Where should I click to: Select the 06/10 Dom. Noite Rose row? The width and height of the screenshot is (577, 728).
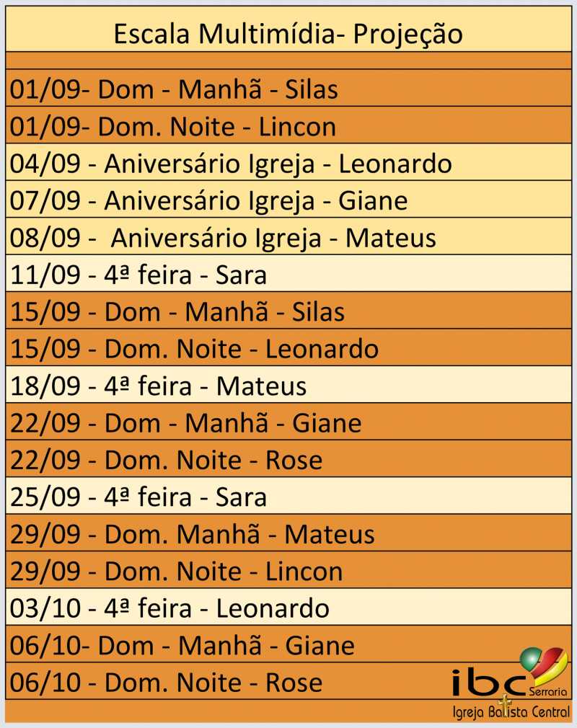coord(288,681)
